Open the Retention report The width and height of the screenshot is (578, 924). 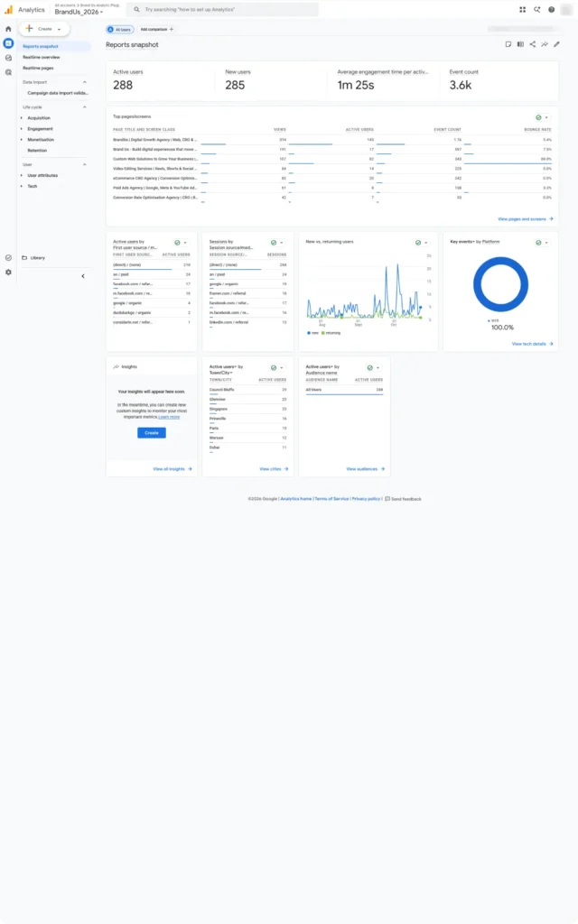click(37, 151)
